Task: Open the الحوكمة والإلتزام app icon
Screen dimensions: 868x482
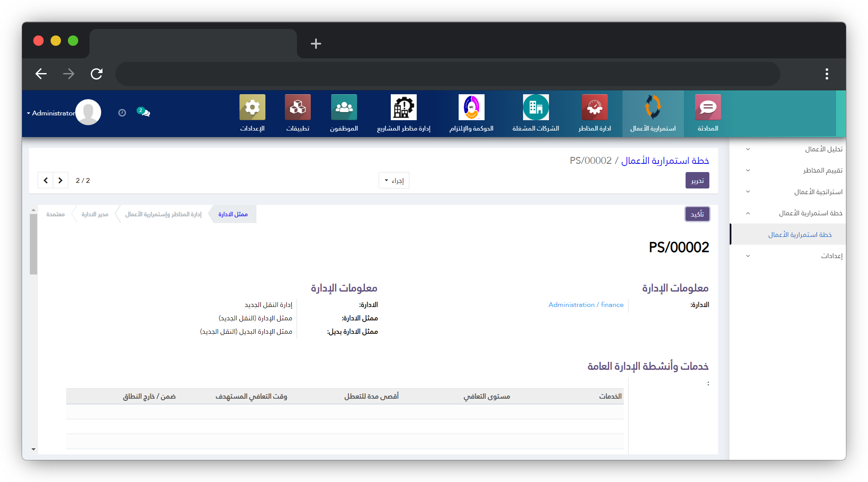Action: [x=471, y=108]
